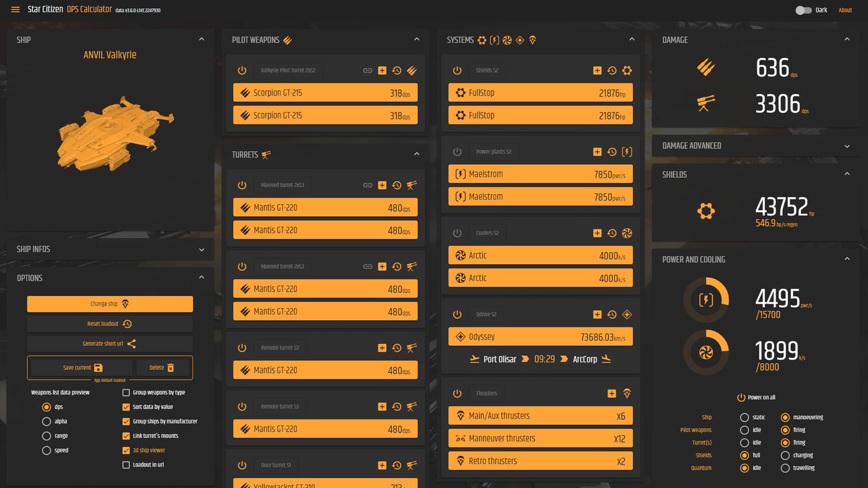Select the Manneuver thrusters item

pyautogui.click(x=540, y=438)
